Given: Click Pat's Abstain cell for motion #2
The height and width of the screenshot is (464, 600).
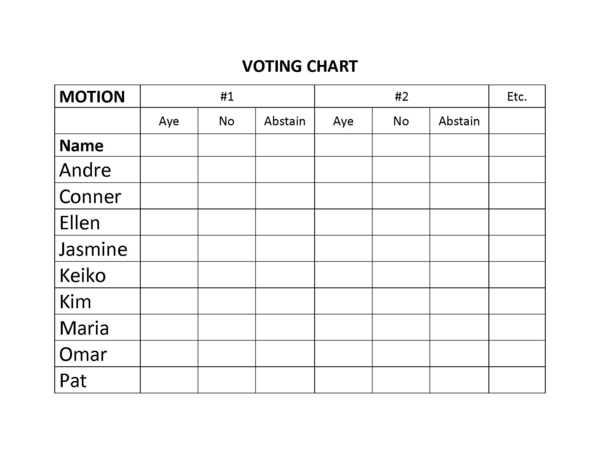Looking at the screenshot, I should (x=459, y=380).
